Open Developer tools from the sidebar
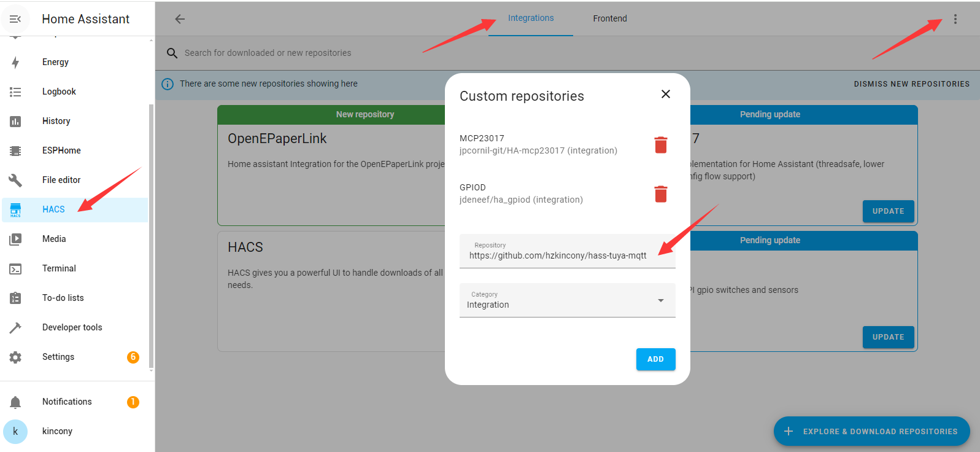This screenshot has height=452, width=980. 75,327
